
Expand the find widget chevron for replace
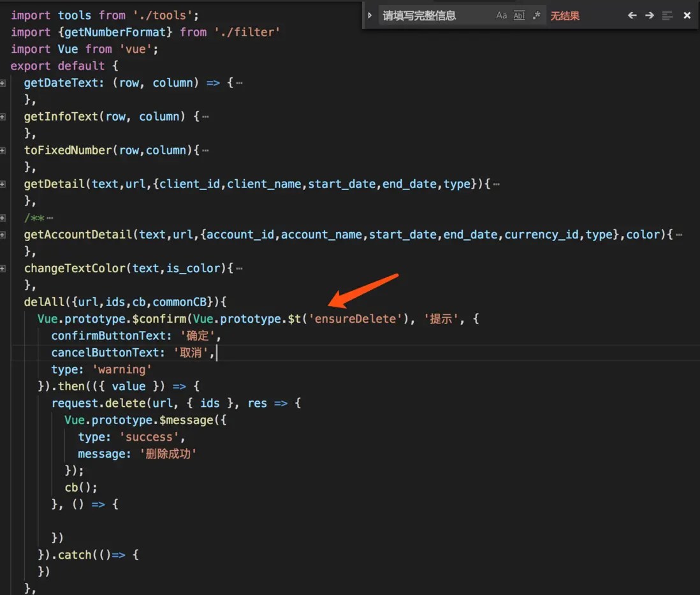(370, 15)
